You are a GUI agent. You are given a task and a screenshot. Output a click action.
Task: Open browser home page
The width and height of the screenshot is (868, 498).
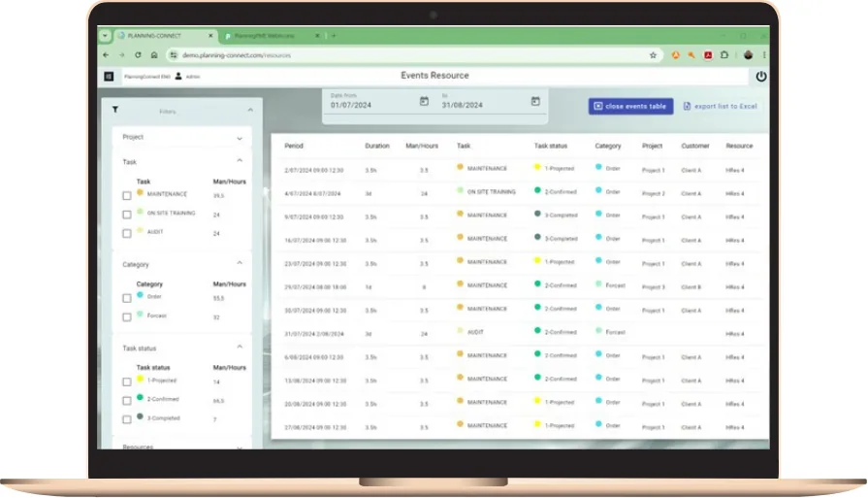(x=154, y=54)
